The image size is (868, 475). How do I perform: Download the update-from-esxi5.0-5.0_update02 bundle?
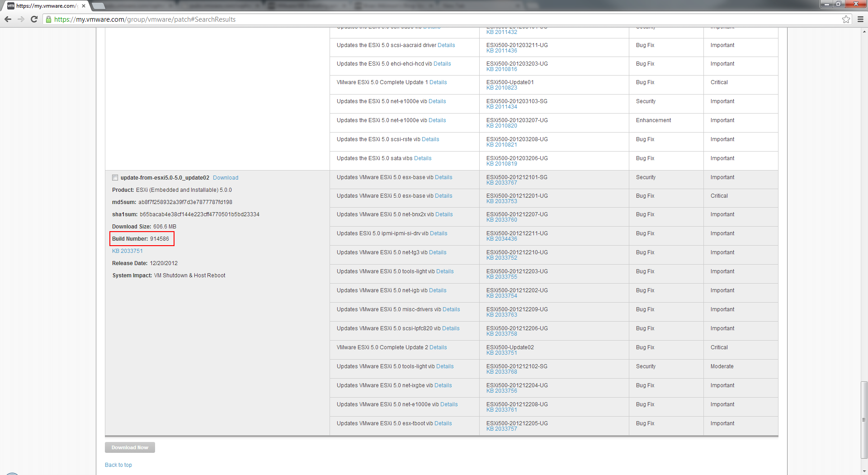pos(226,178)
